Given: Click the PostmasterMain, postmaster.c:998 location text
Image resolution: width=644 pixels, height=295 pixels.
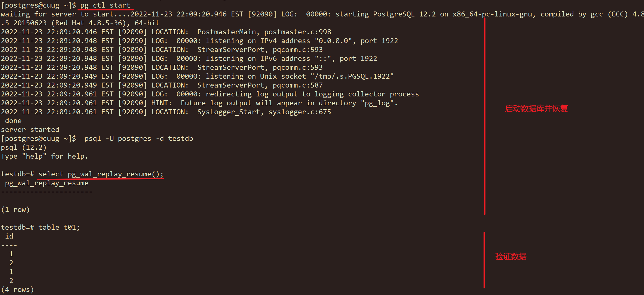Looking at the screenshot, I should 264,32.
